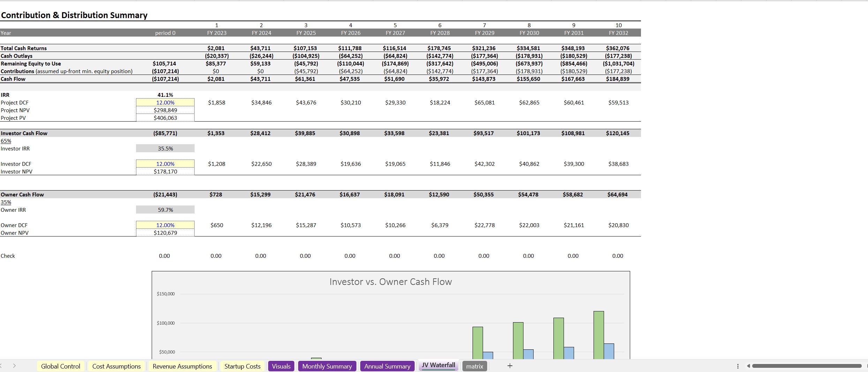Viewport: 868px width, 372px height.
Task: Select the Investor NPV $178,170 cell
Action: coord(165,171)
